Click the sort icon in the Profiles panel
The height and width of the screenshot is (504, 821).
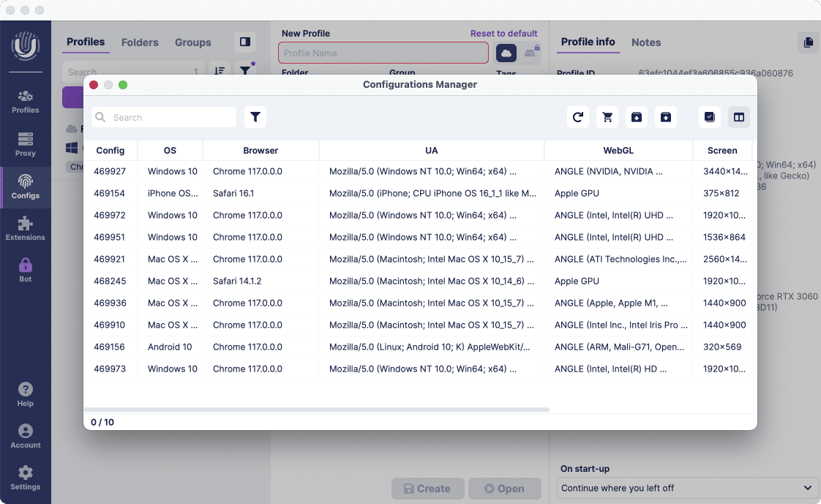pyautogui.click(x=220, y=71)
